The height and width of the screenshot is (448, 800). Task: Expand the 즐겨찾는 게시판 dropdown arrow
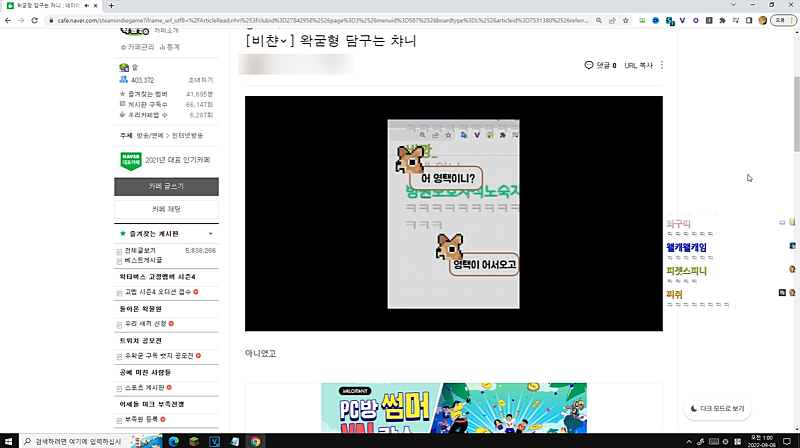211,234
